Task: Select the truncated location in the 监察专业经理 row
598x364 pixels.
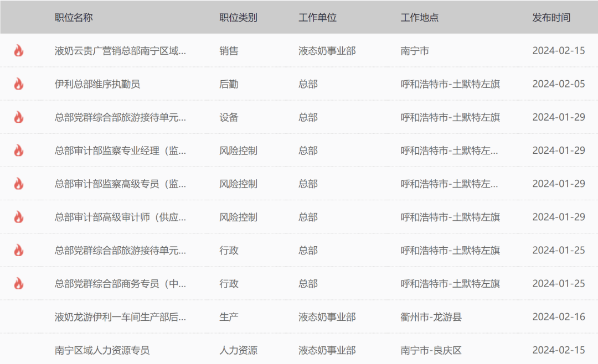Action: (449, 150)
